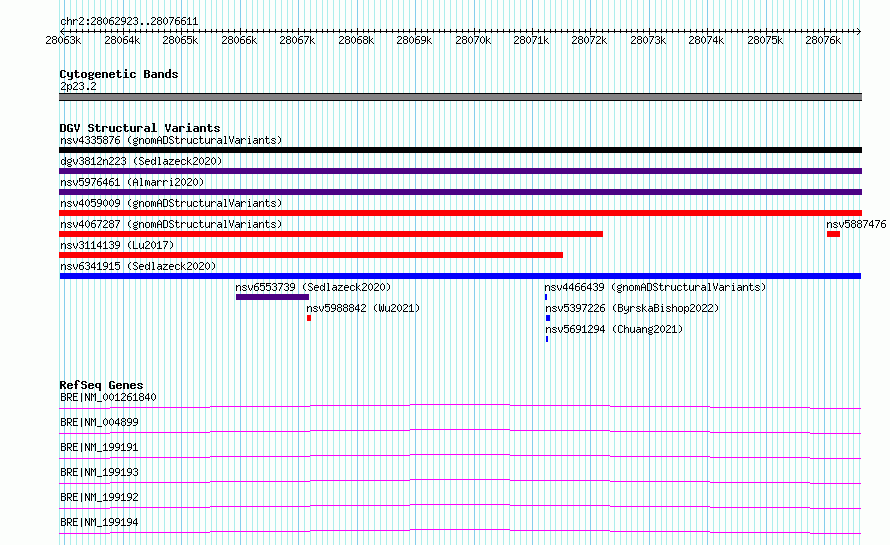Viewport: 890px width, 545px height.
Task: Click the blue nsv6341915 variant bar
Action: [x=460, y=276]
